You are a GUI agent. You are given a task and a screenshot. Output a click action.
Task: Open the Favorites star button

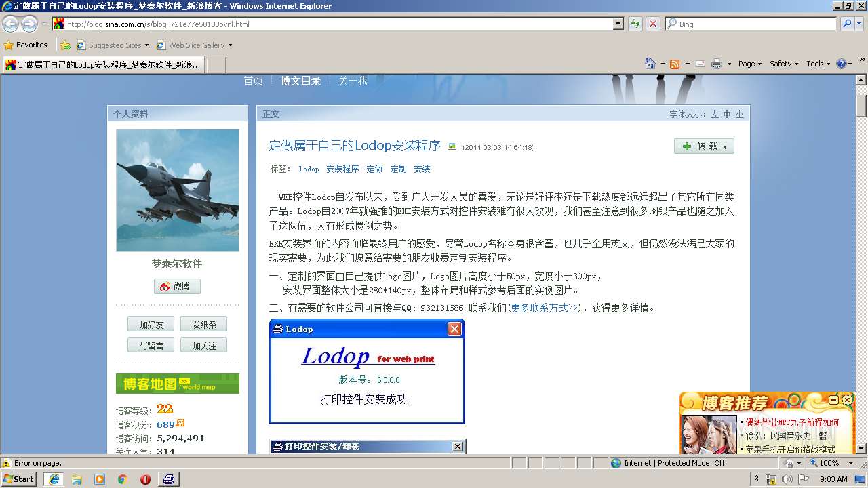coord(25,45)
